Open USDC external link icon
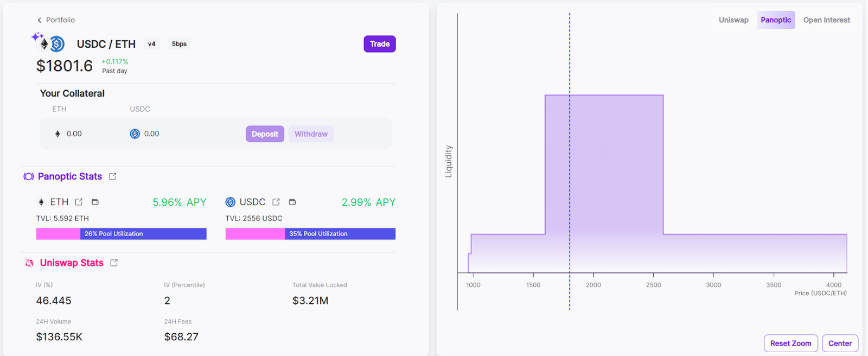The image size is (868, 356). click(276, 202)
